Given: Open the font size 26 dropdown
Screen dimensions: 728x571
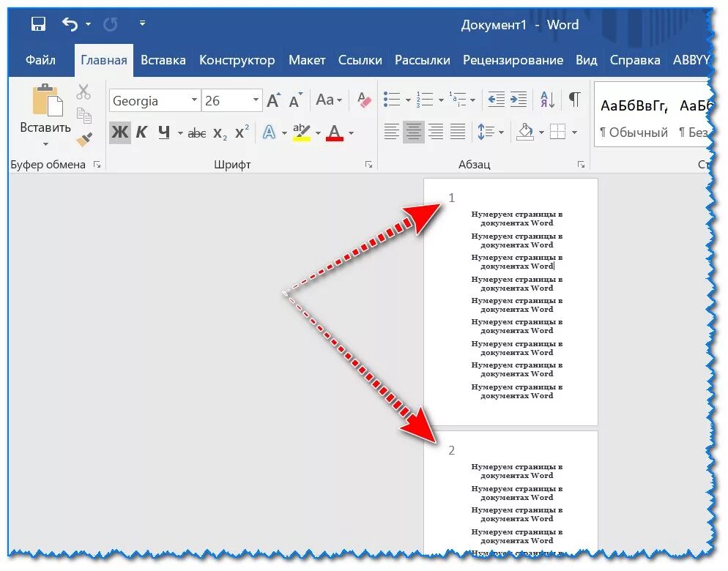Looking at the screenshot, I should coord(256,100).
